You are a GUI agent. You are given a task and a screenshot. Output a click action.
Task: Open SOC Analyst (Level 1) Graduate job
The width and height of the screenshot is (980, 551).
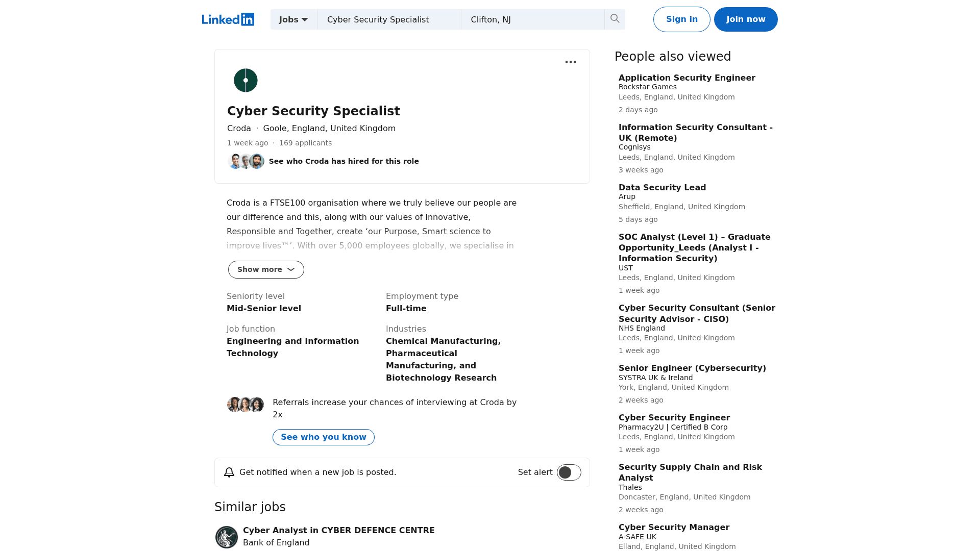(x=695, y=248)
